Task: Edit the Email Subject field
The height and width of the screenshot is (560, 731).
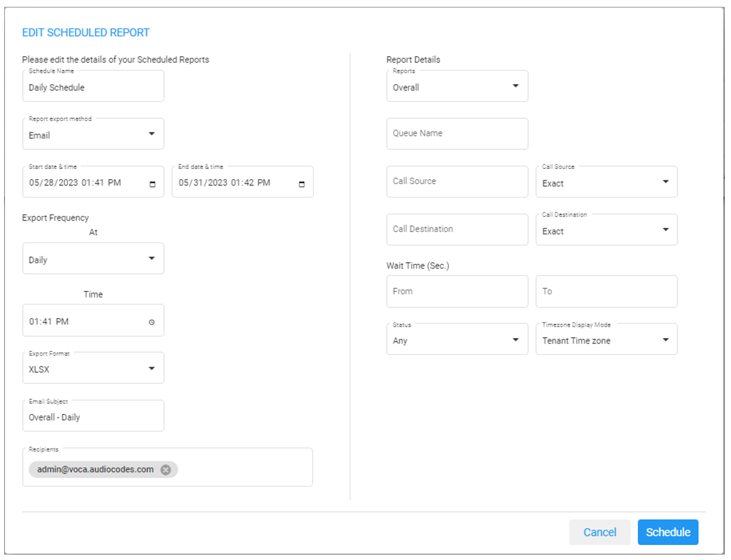Action: click(93, 417)
